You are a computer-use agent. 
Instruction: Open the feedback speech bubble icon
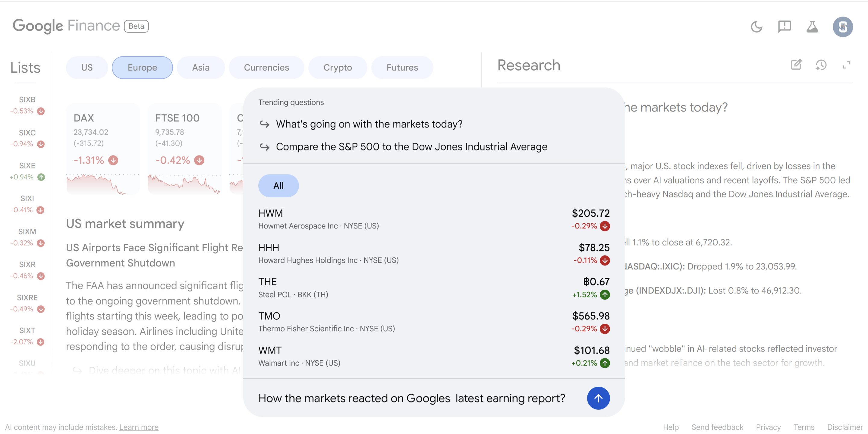point(784,27)
